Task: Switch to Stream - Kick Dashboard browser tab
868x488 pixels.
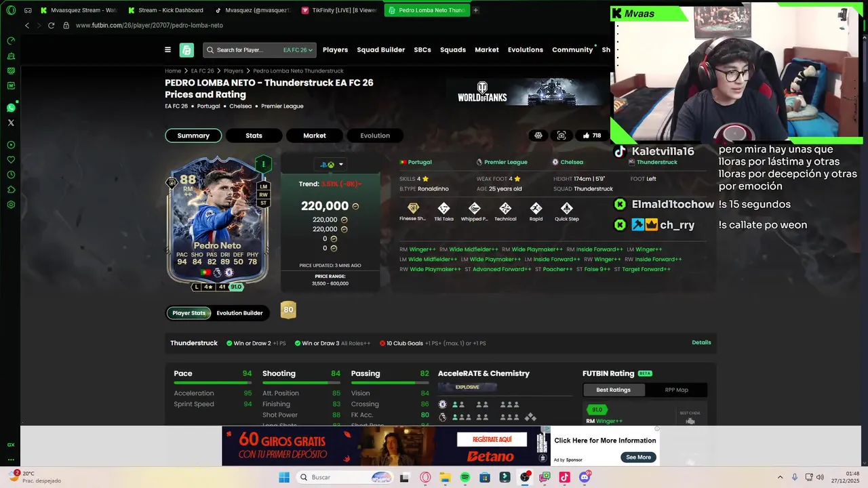Action: pyautogui.click(x=166, y=10)
